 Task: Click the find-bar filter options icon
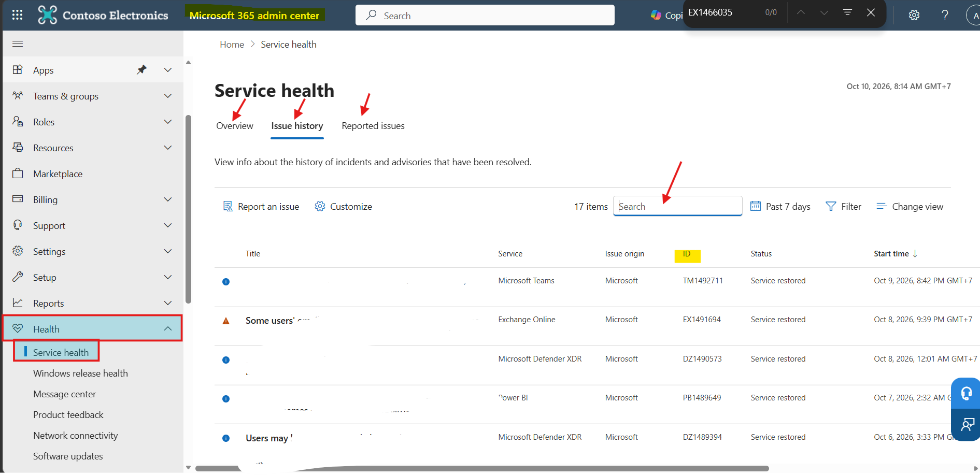click(847, 12)
